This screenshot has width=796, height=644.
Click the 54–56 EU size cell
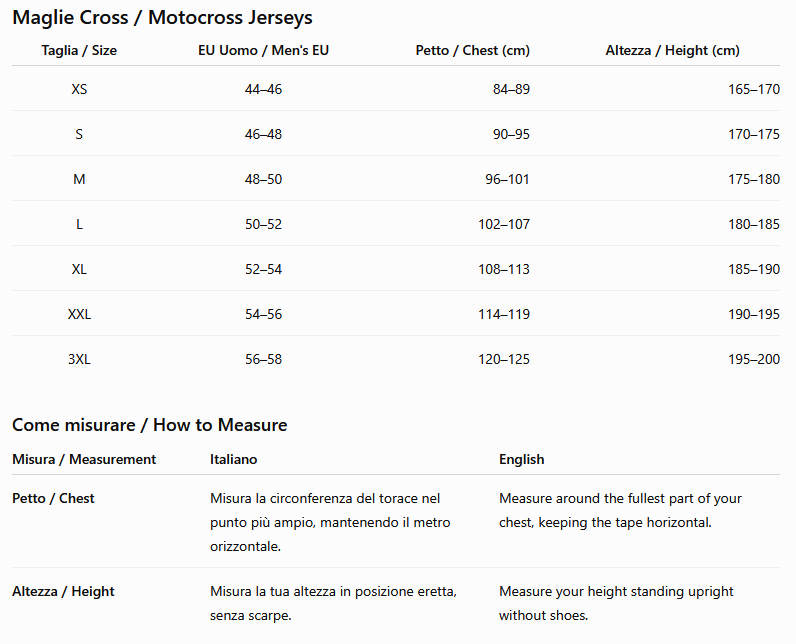coord(263,314)
